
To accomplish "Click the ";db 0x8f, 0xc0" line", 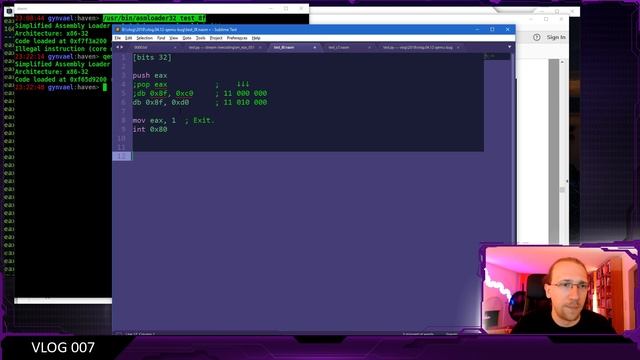I will point(163,93).
